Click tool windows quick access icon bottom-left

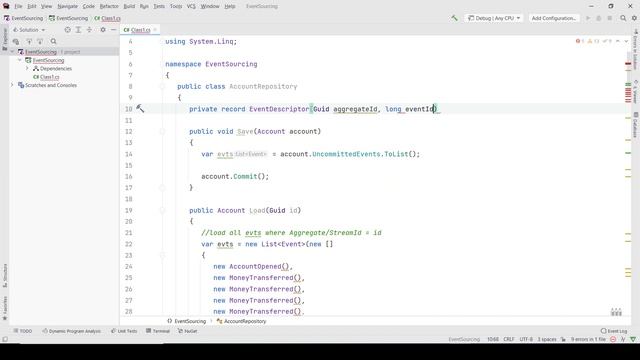(x=5, y=339)
